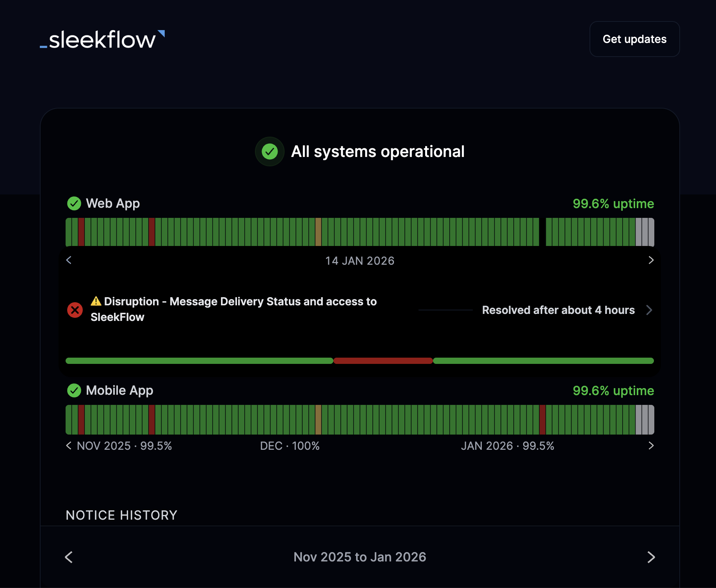Go to earlier notices with the Notice History left arrow
Viewport: 716px width, 588px height.
[x=69, y=557]
